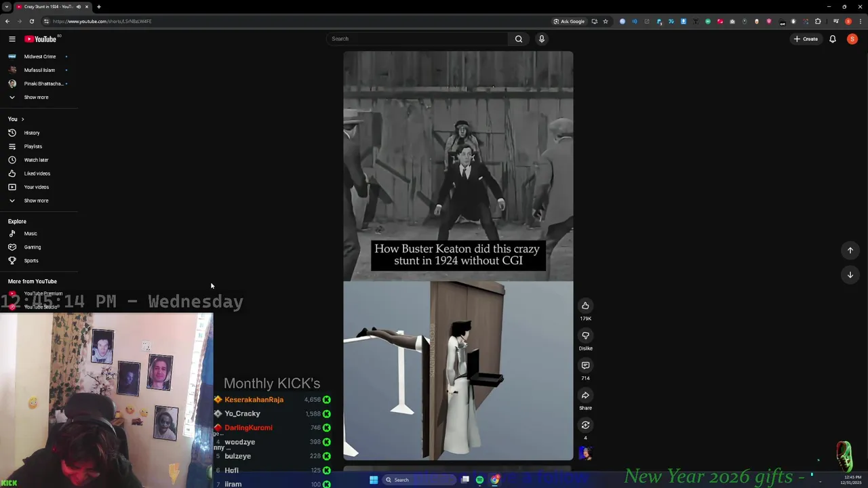
Task: Open the comments (714)
Action: (585, 365)
